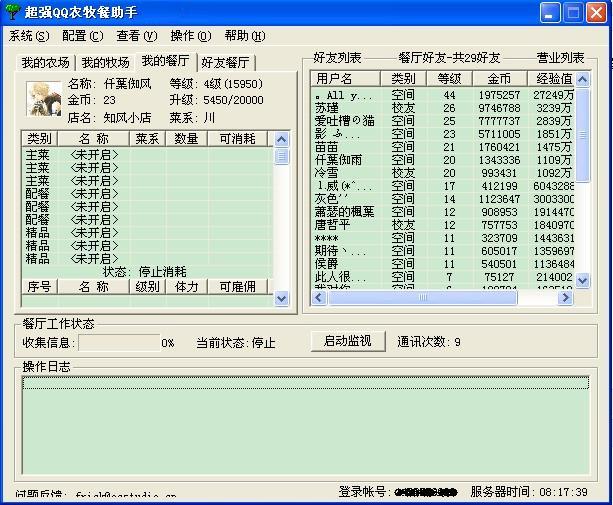Switch to the 我的牧场 tab
The height and width of the screenshot is (505, 613).
tap(105, 63)
